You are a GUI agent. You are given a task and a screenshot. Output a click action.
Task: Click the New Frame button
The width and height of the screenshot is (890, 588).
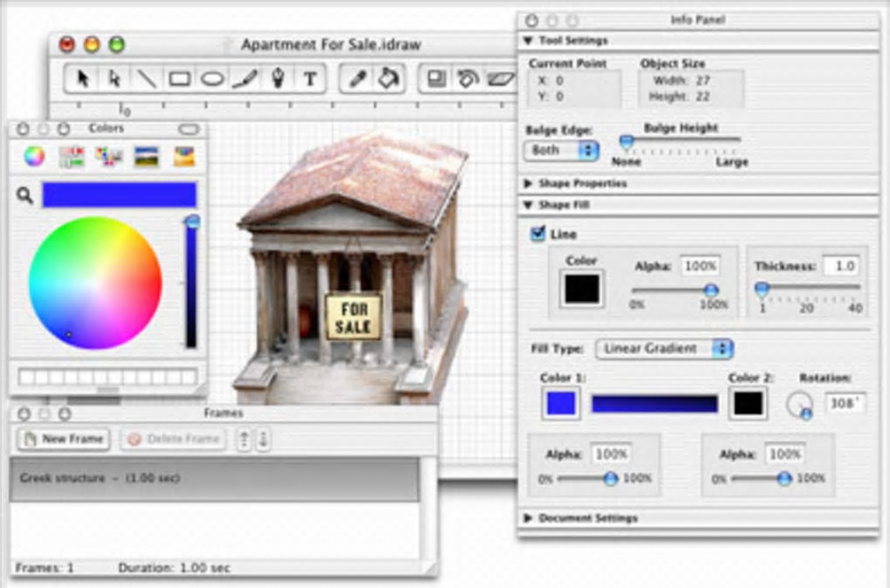[x=63, y=439]
